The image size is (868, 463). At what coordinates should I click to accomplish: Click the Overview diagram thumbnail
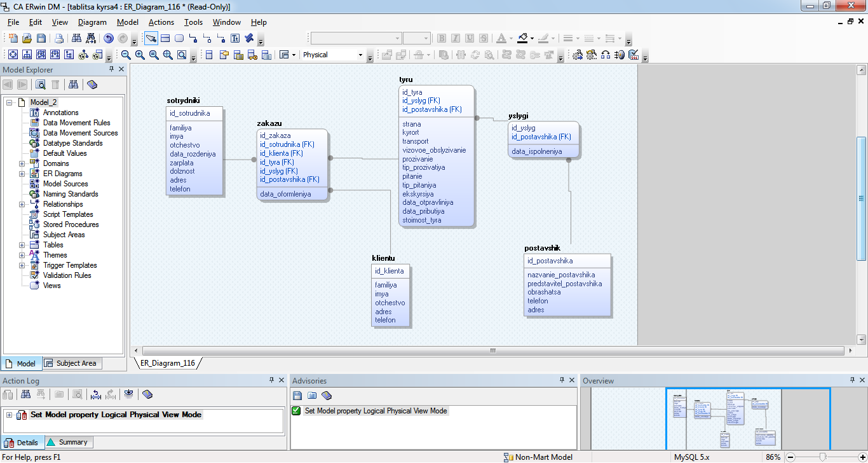(748, 418)
